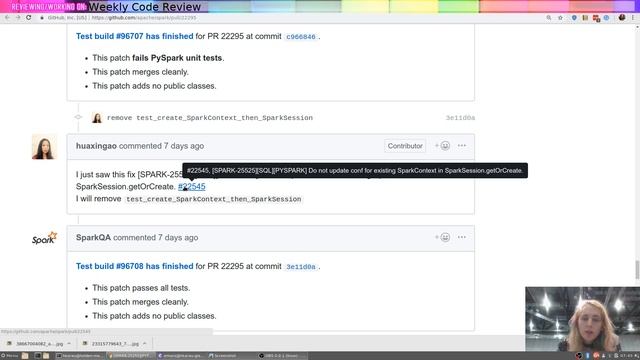640x360 pixels.
Task: Add reaction to SparkQA 7 days ago comment
Action: (x=442, y=237)
